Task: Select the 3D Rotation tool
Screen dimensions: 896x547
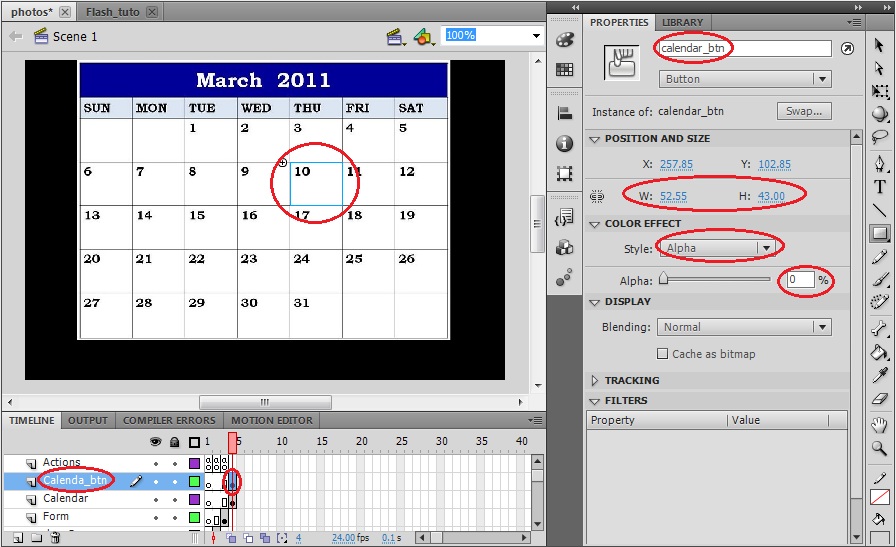Action: [x=880, y=114]
